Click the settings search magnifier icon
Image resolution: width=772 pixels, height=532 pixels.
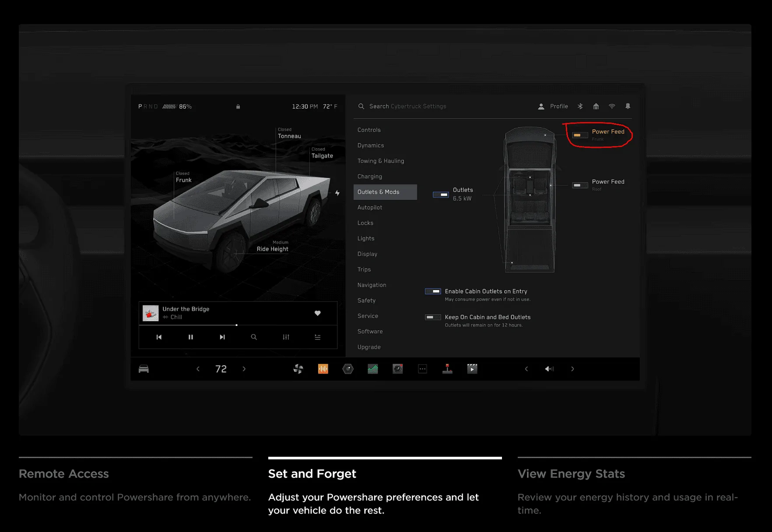point(361,106)
